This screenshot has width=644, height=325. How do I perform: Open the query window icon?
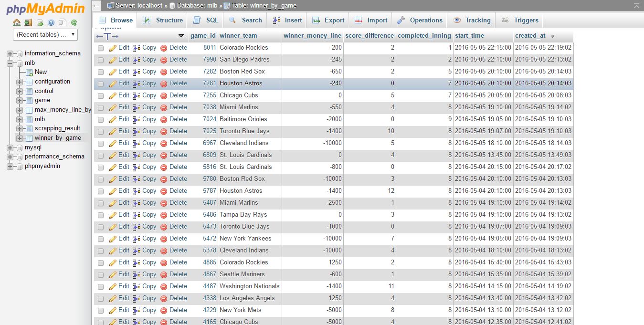40,22
